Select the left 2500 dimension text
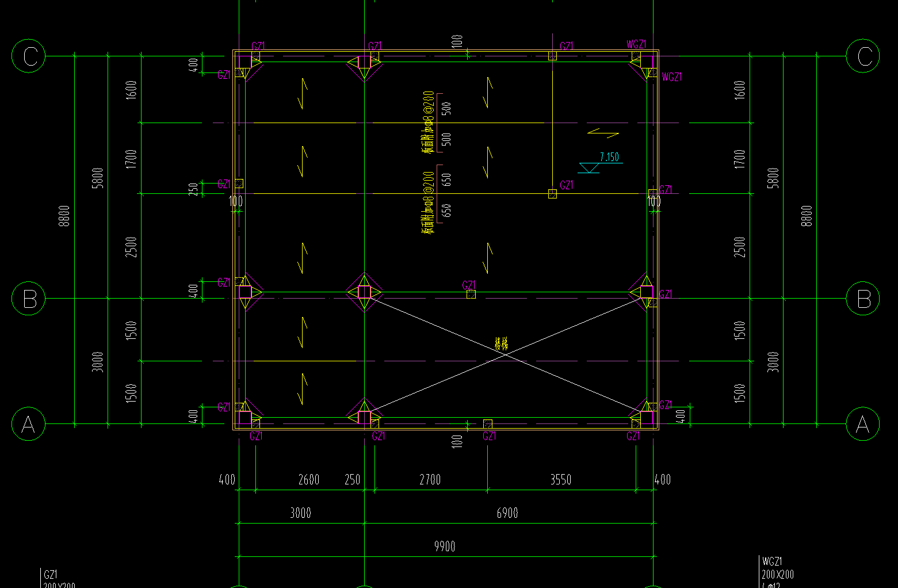Screen dimensions: 898x588 click(131, 247)
